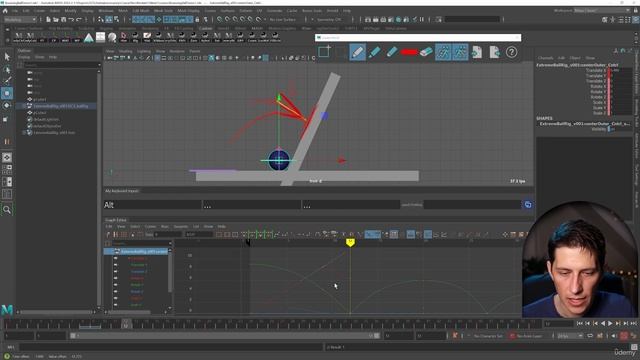The width and height of the screenshot is (640, 360).
Task: Click the magnifier search icon
Action: coord(7,210)
